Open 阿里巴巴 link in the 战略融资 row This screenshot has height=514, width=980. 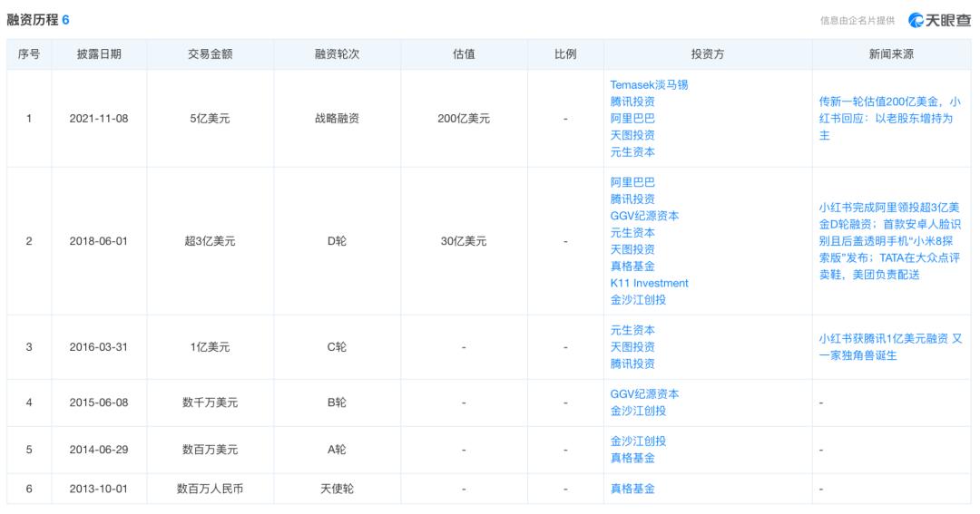click(632, 118)
